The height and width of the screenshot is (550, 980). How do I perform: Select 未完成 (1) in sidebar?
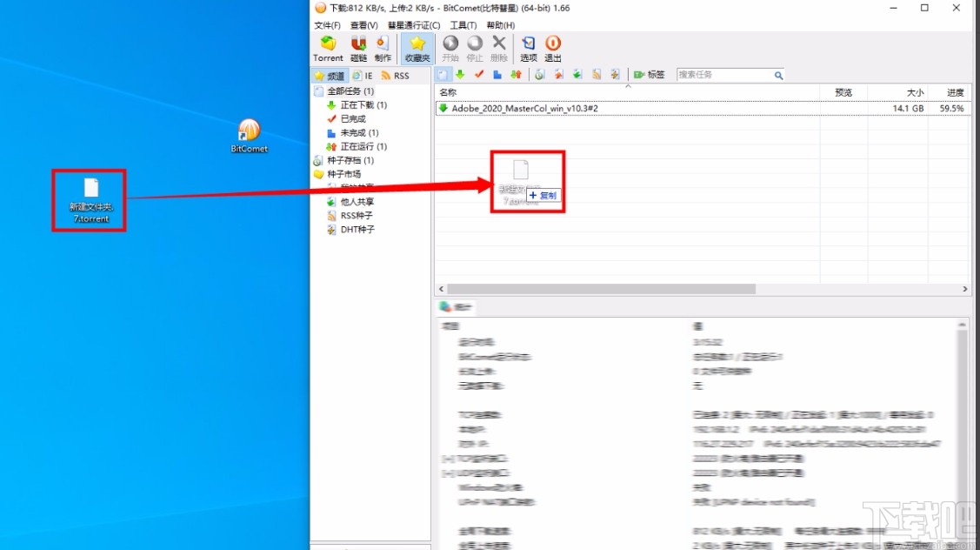359,132
